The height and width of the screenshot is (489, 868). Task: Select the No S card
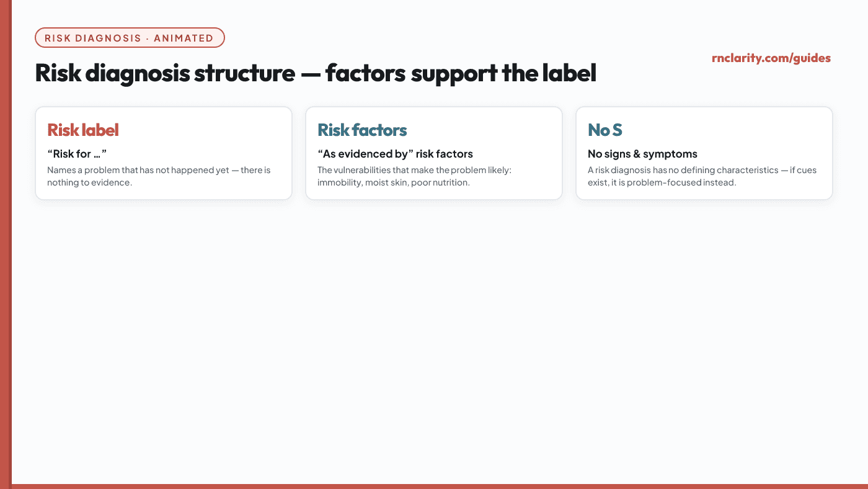coord(704,153)
